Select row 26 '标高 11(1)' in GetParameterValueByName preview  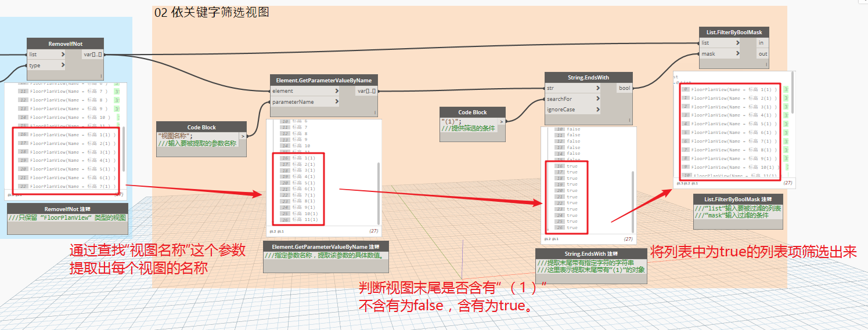pos(300,219)
